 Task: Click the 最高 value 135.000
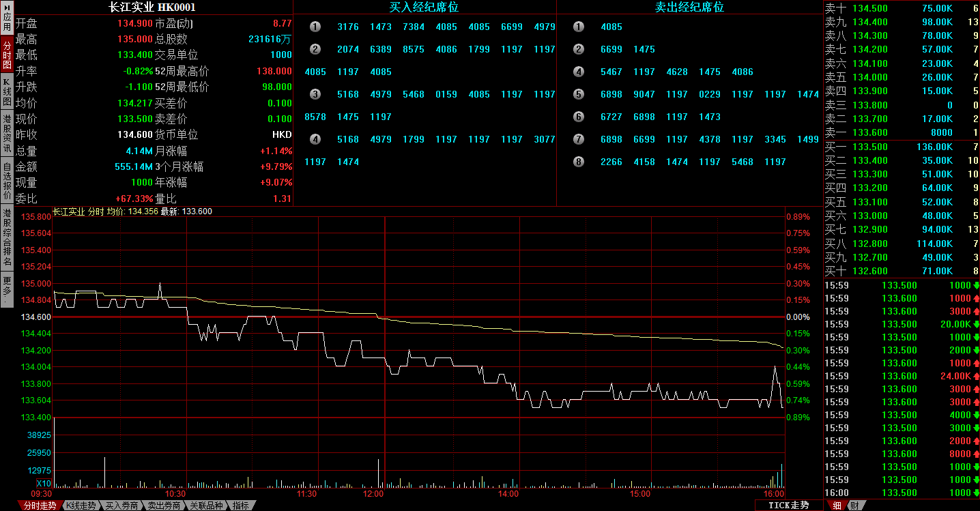135,39
